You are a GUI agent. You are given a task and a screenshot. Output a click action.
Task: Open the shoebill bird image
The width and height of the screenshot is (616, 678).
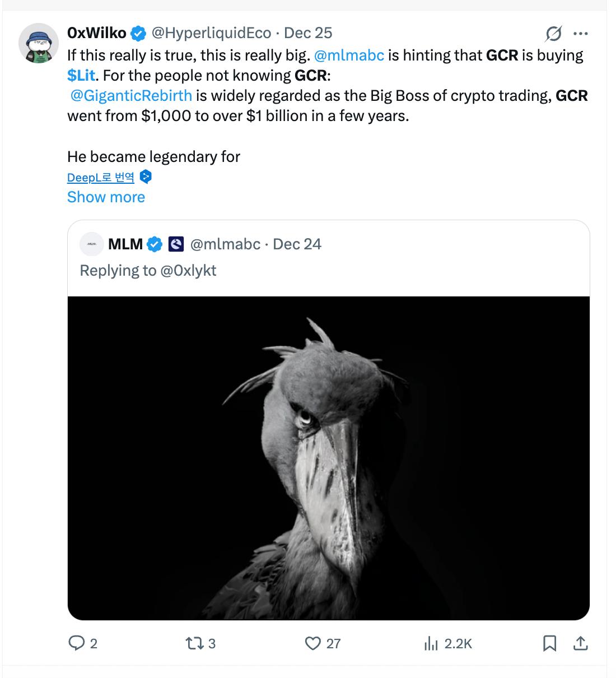(328, 458)
